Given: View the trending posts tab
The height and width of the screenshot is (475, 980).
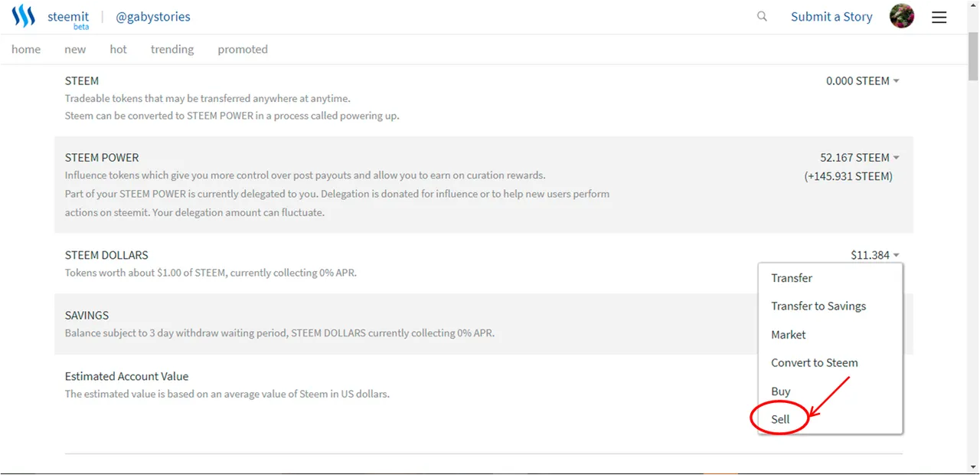Looking at the screenshot, I should [x=172, y=49].
